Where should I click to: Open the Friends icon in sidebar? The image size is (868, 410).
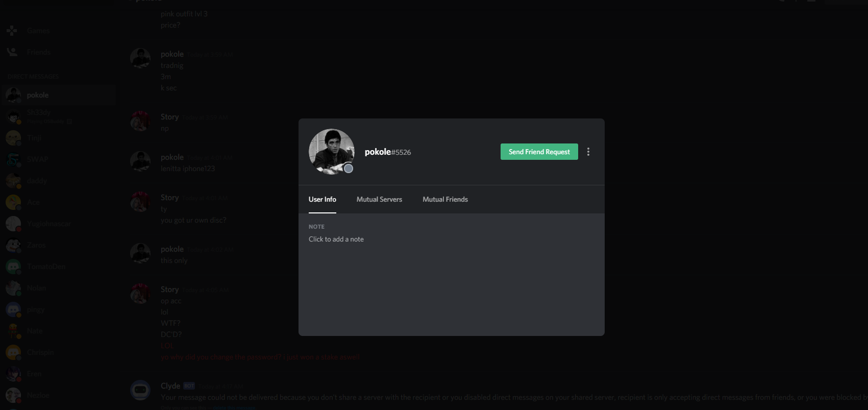[12, 52]
